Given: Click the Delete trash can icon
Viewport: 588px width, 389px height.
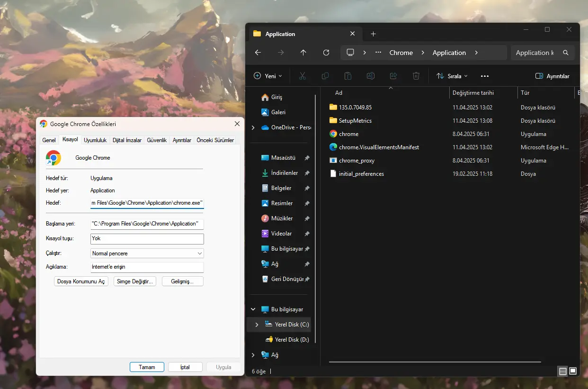Looking at the screenshot, I should [416, 76].
